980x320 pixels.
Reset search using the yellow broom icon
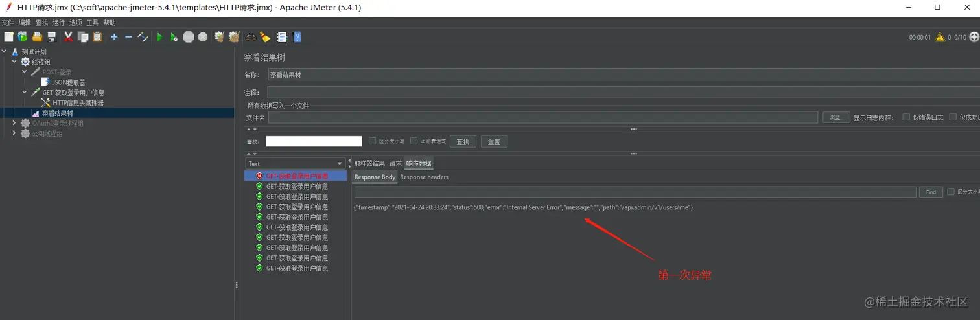(265, 37)
